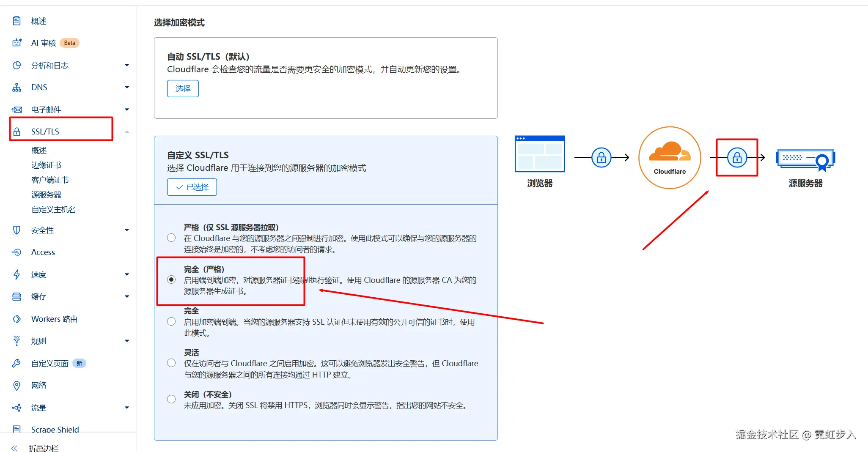868x452 pixels.
Task: Open the Access sidebar menu item
Action: pos(43,252)
